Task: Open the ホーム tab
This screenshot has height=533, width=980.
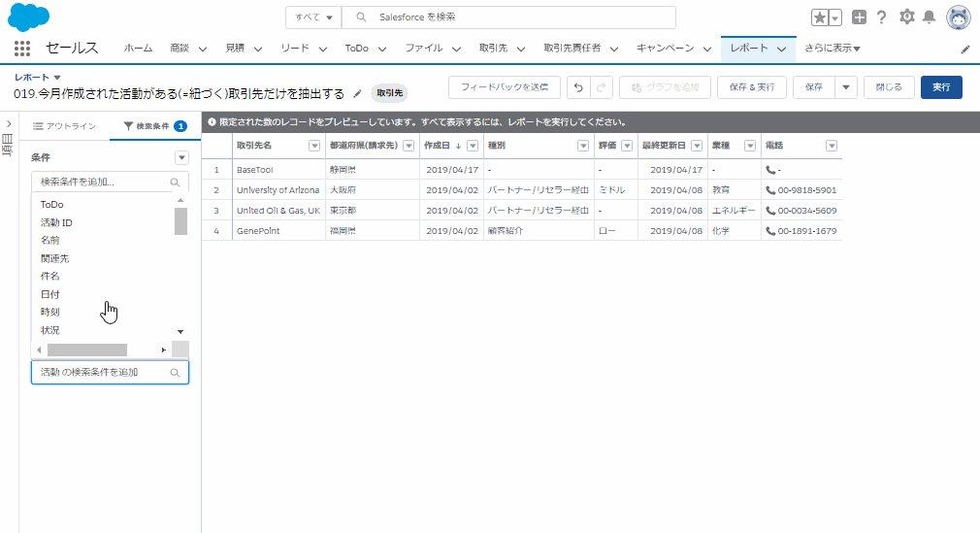Action: (x=138, y=49)
